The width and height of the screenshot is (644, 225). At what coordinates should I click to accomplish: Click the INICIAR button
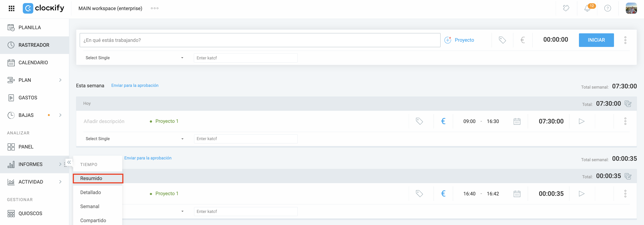click(x=596, y=40)
